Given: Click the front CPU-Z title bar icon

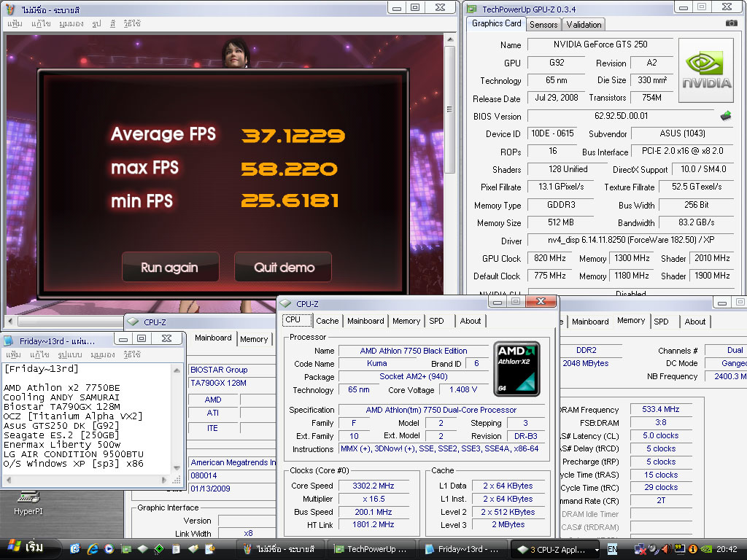Looking at the screenshot, I should tap(285, 303).
